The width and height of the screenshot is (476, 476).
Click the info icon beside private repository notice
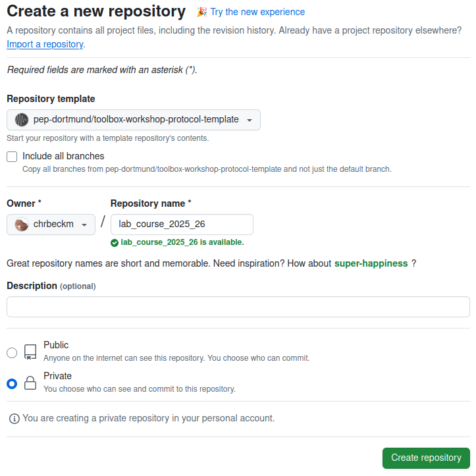[x=14, y=419]
